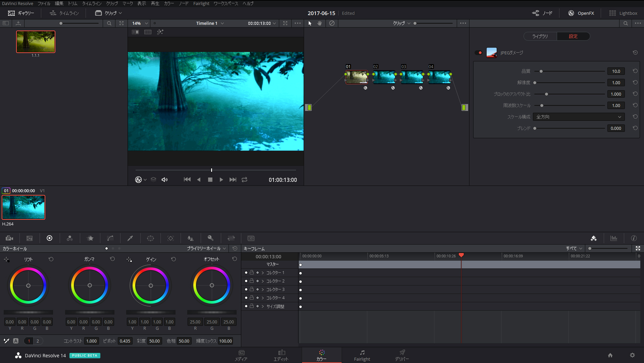
Task: Open the Power Window palette
Action: coord(150,238)
